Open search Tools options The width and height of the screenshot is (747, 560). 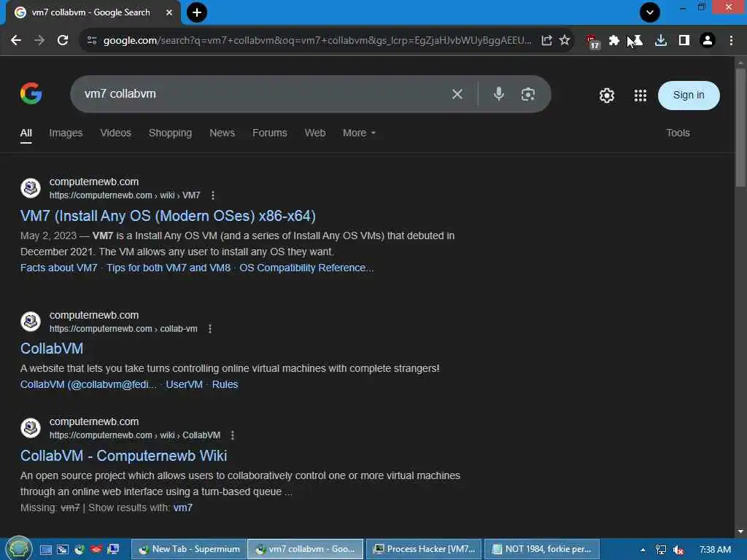tap(678, 133)
